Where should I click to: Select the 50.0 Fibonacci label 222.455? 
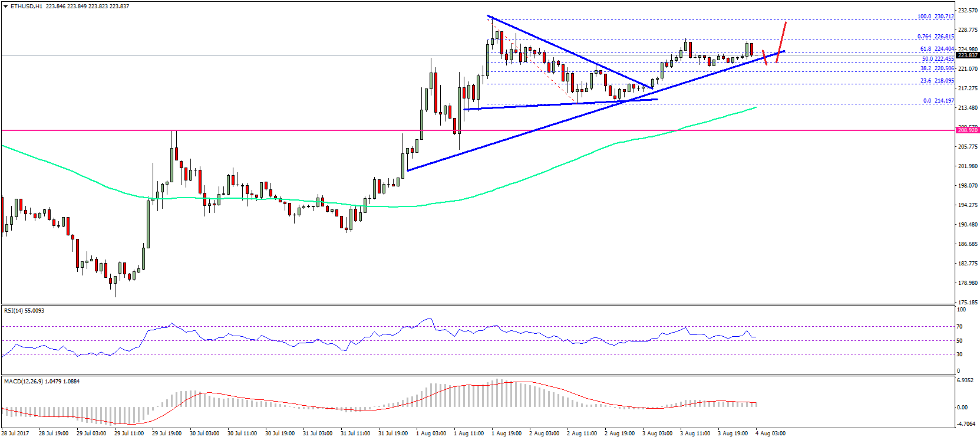pos(938,59)
